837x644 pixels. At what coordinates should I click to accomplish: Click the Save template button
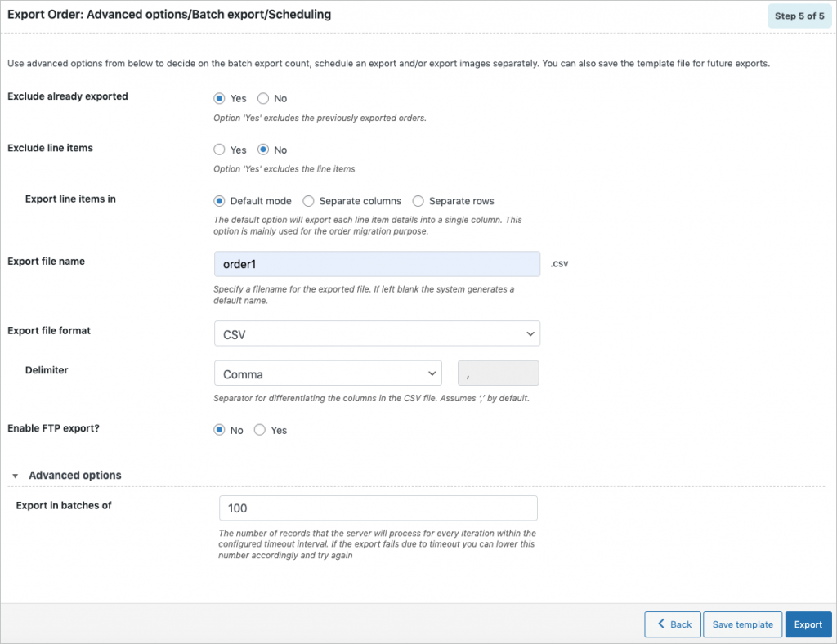(742, 624)
